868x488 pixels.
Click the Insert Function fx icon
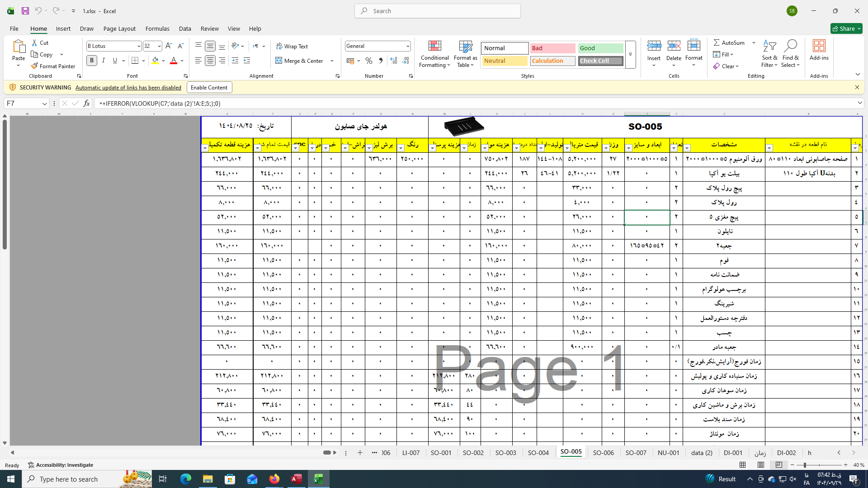[x=86, y=103]
